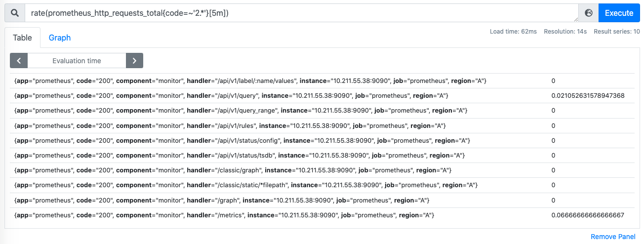Click the value 0.06666666666666667

(588, 215)
